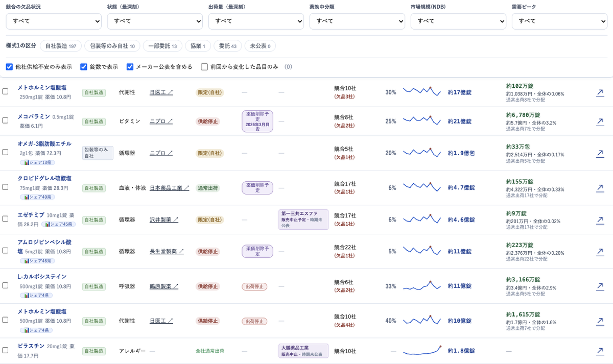Click シェア4県 badge under L-カルボシステイン

tap(36, 296)
